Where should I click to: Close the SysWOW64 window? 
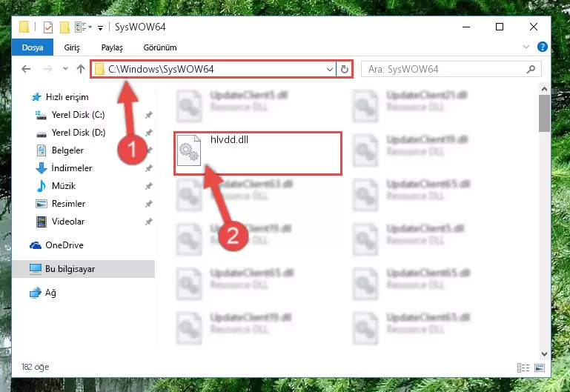pos(533,27)
